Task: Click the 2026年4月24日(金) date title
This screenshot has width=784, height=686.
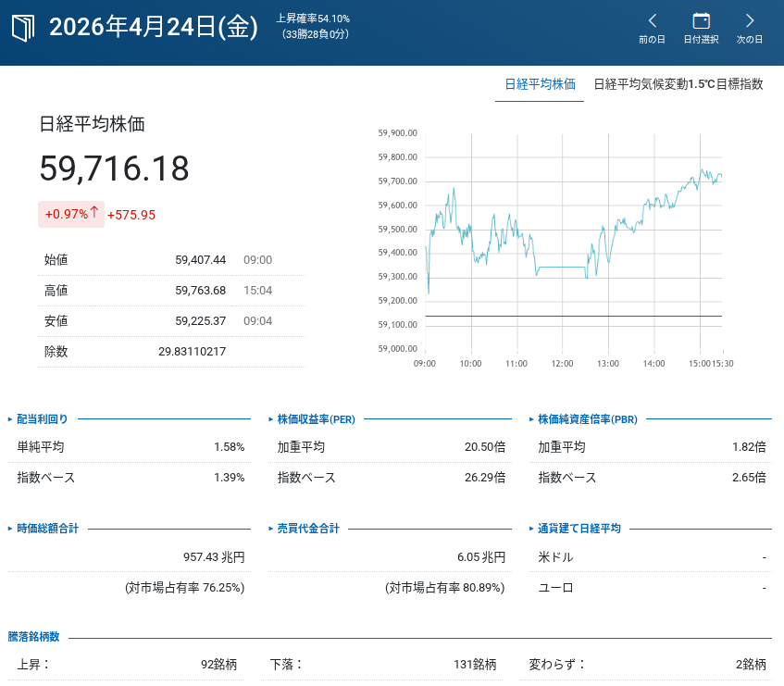Action: (x=153, y=28)
